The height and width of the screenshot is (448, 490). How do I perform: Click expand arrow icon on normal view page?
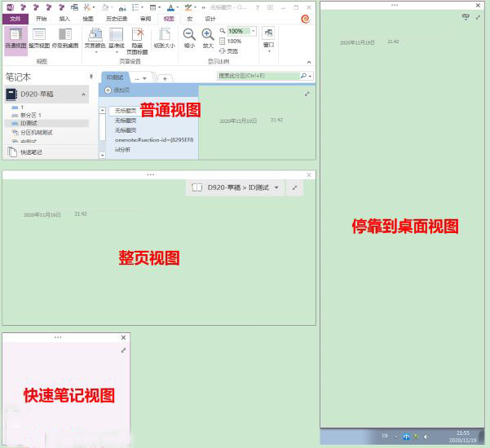point(307,94)
